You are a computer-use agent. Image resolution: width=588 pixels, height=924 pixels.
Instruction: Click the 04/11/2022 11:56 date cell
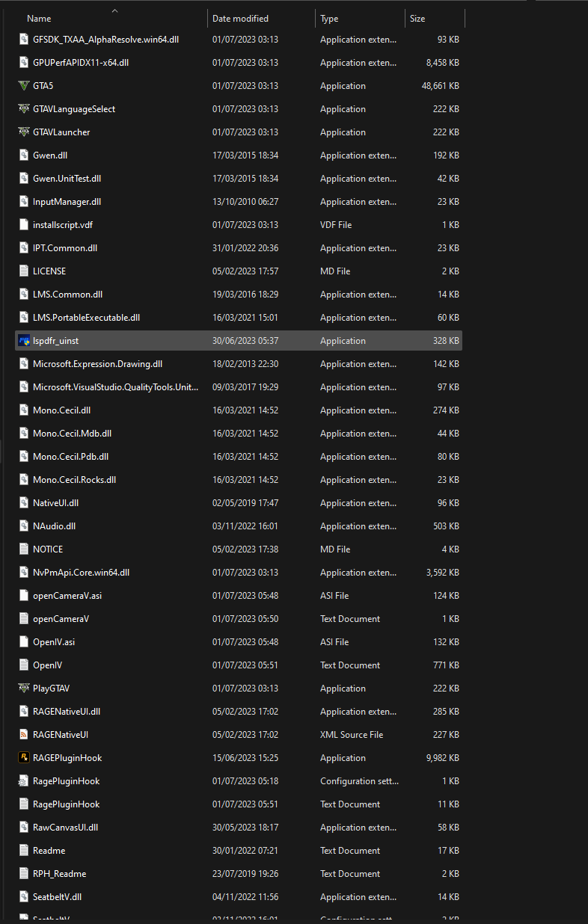coord(245,897)
